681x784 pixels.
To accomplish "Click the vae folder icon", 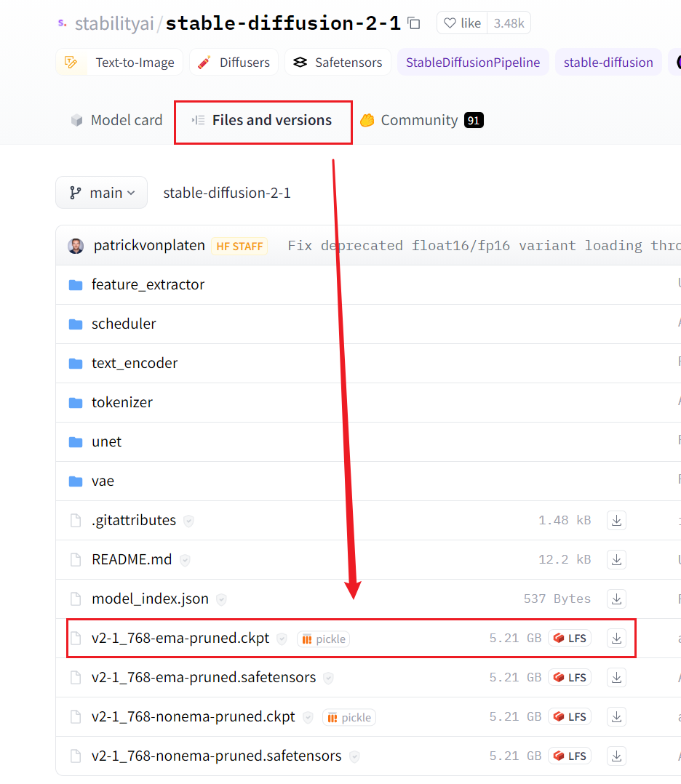I will 76,481.
